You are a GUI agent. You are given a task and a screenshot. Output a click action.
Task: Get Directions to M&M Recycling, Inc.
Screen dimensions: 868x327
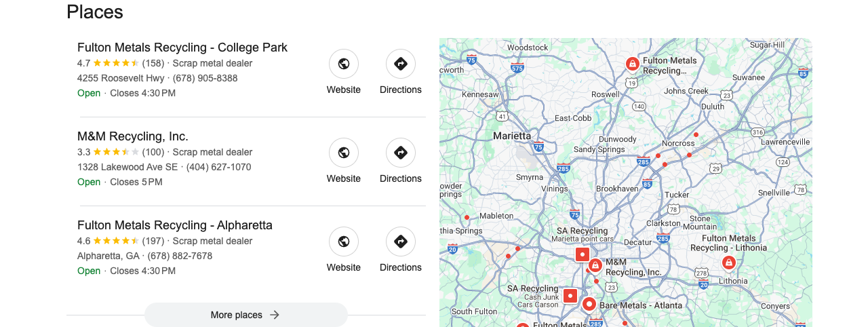pos(401,153)
